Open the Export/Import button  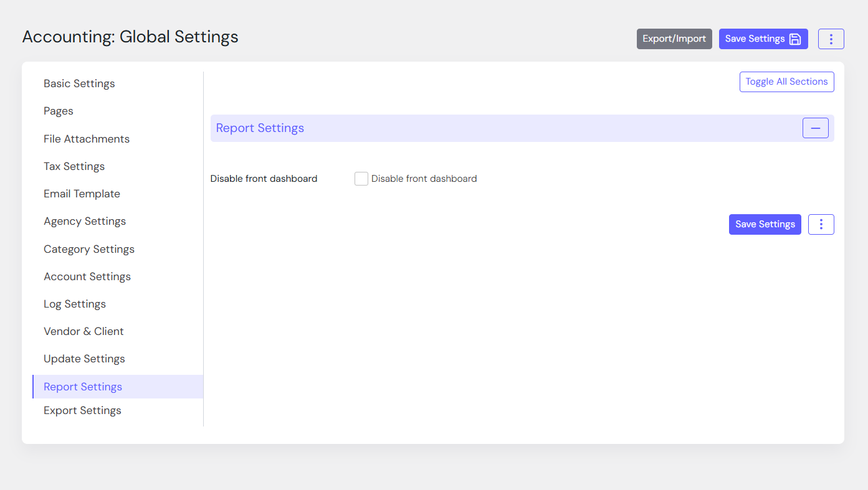coord(674,39)
